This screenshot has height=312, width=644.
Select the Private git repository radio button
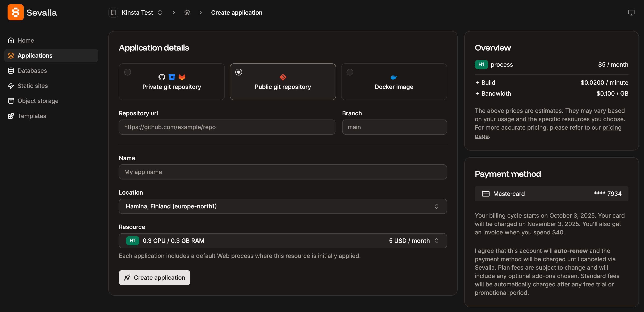(x=127, y=72)
